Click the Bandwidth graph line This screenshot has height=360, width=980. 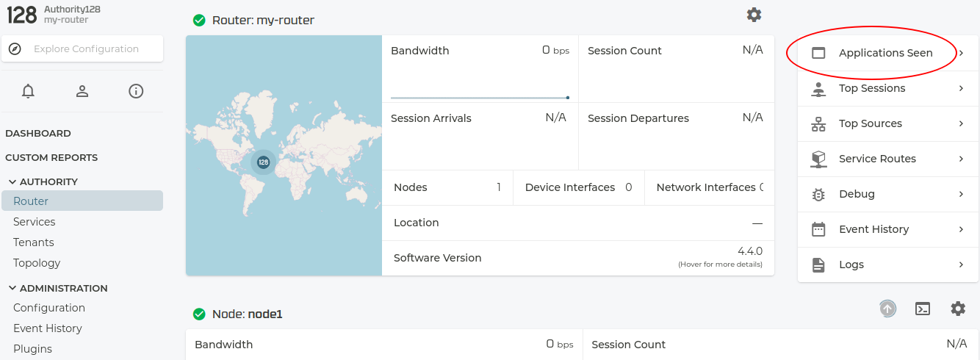coord(479,97)
